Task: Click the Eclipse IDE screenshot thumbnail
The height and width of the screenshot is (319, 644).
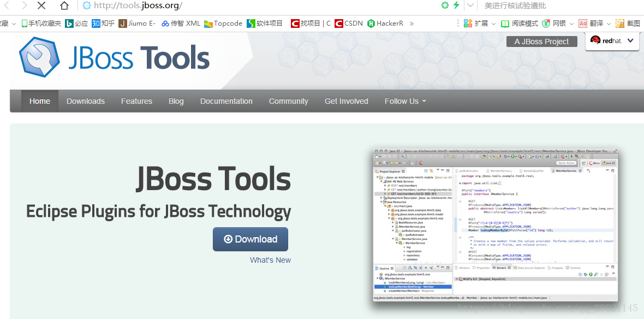Action: (496, 225)
